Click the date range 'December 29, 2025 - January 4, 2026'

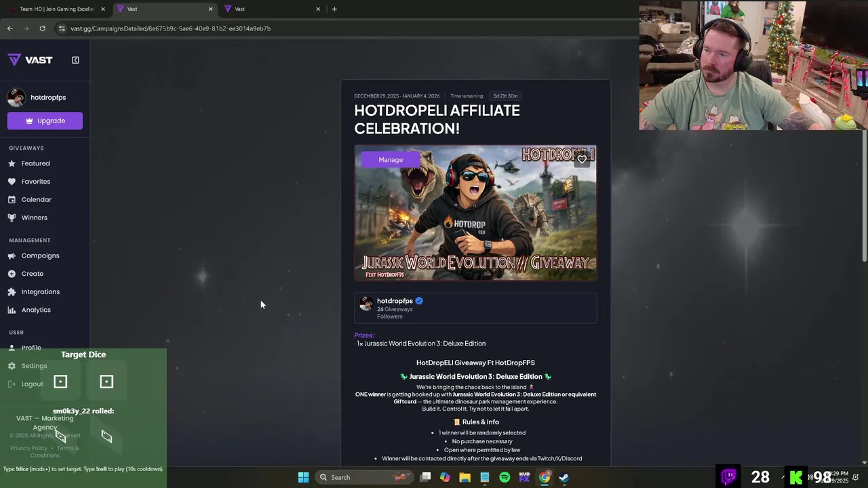[x=397, y=96]
